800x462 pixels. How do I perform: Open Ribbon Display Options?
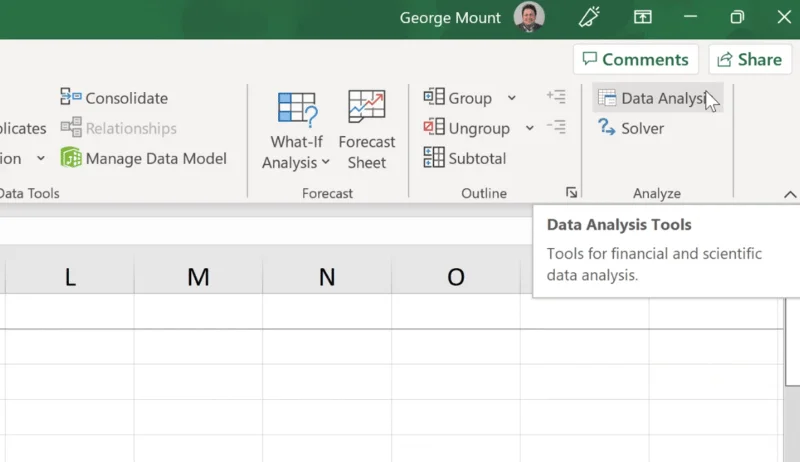pos(643,17)
